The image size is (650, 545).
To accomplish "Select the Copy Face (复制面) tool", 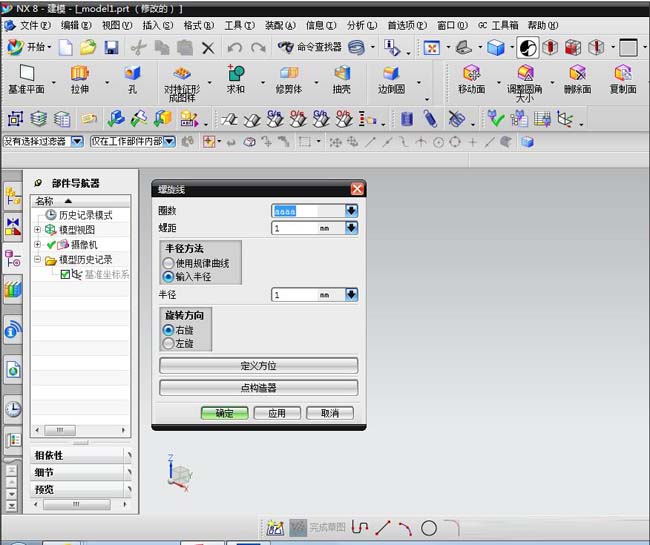I will pos(623,79).
